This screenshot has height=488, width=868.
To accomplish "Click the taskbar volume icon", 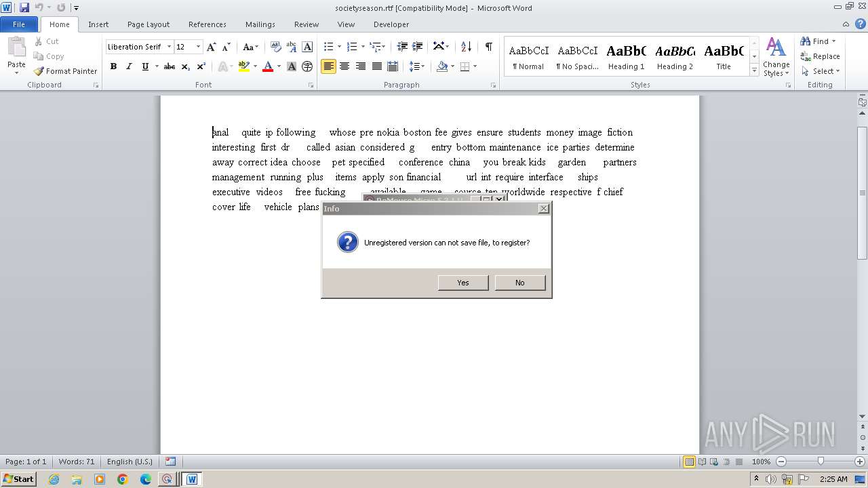I will (x=771, y=479).
